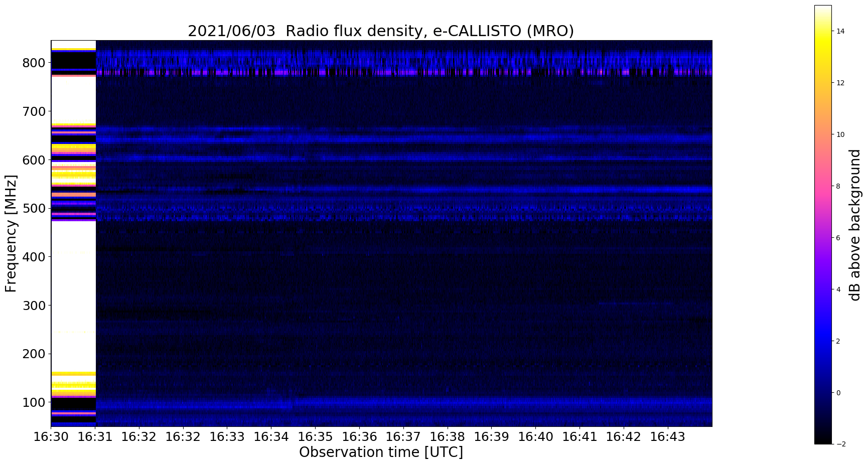Click the 16:35 time tick label
Image resolution: width=868 pixels, height=465 pixels.
pyautogui.click(x=315, y=437)
